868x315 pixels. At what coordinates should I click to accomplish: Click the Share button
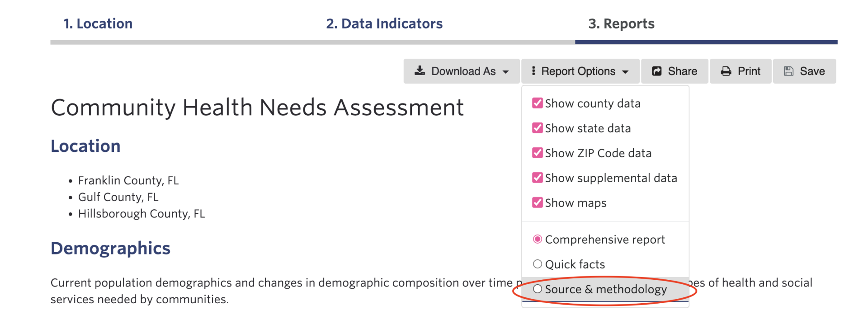pos(674,71)
